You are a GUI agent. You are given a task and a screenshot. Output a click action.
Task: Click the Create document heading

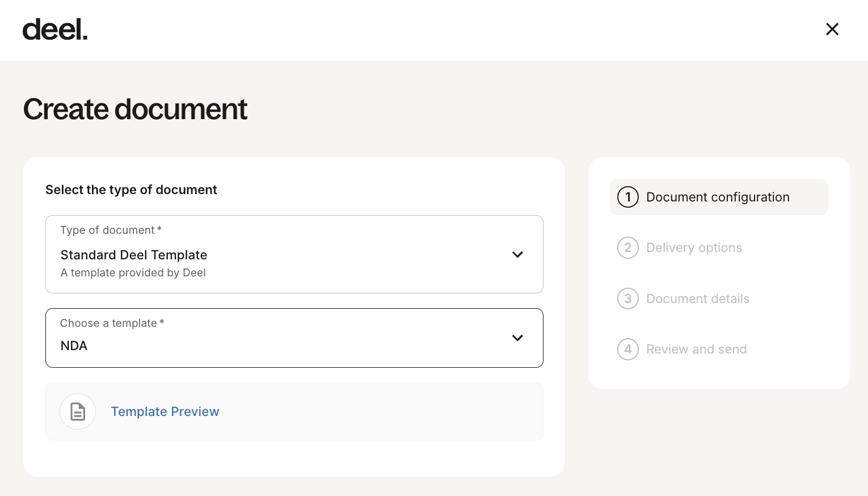[x=135, y=109]
